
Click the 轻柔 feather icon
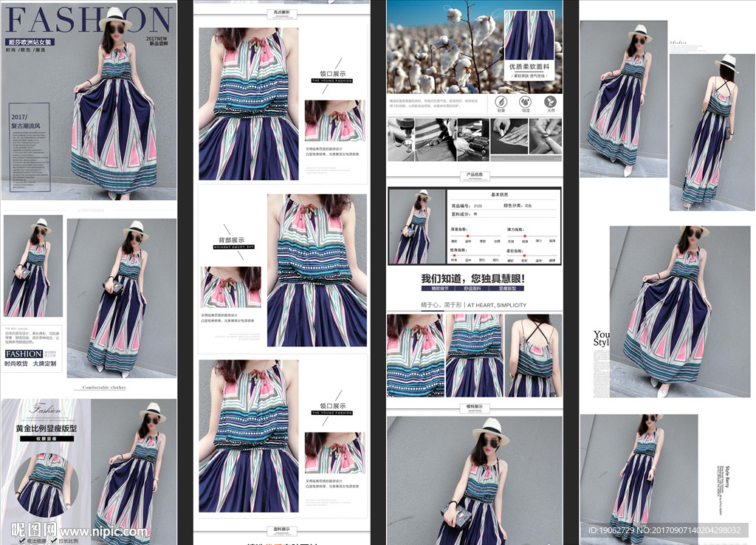click(501, 101)
